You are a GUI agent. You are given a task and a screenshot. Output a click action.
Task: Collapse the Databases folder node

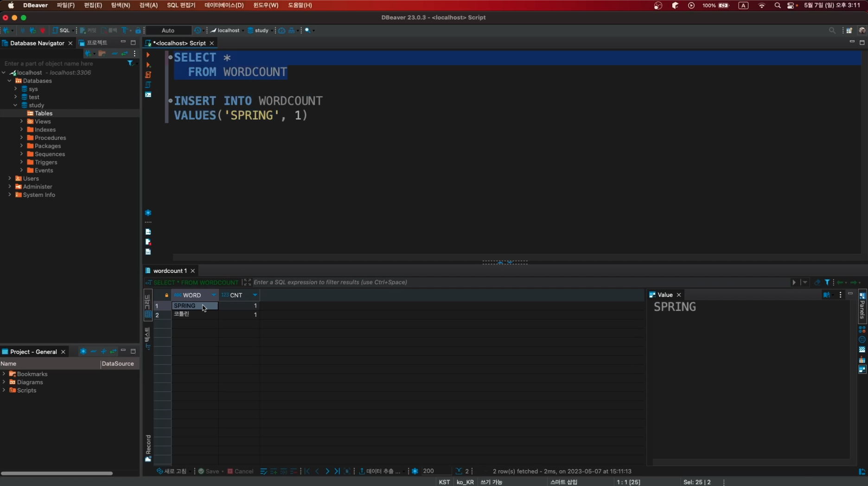point(9,81)
